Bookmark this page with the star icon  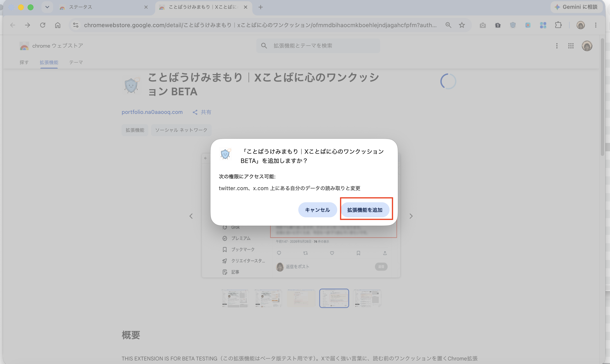(462, 25)
